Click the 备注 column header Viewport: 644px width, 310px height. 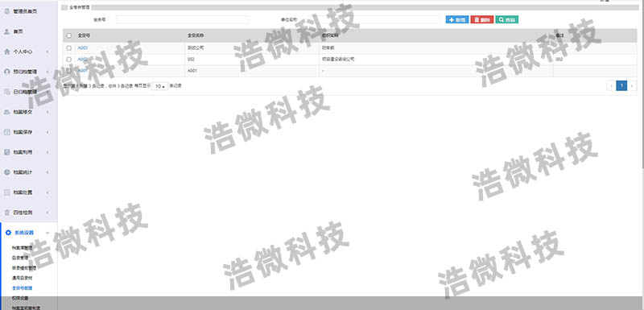pyautogui.click(x=559, y=35)
